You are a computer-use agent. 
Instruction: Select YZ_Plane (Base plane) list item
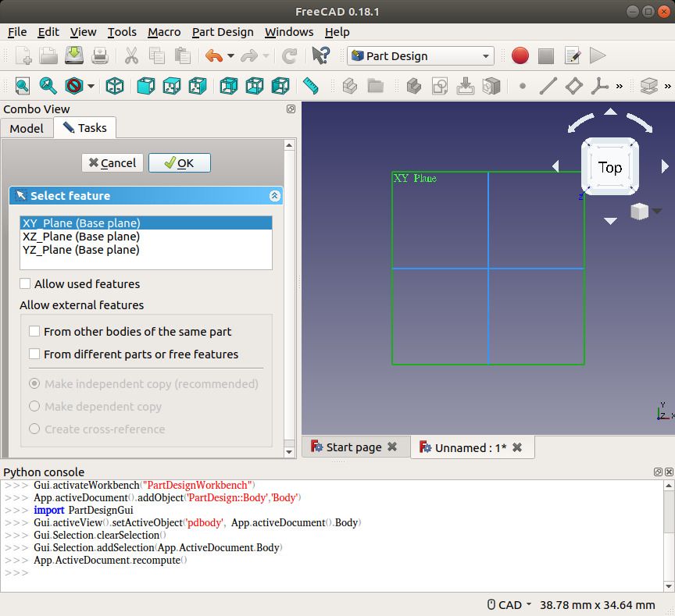coord(146,250)
